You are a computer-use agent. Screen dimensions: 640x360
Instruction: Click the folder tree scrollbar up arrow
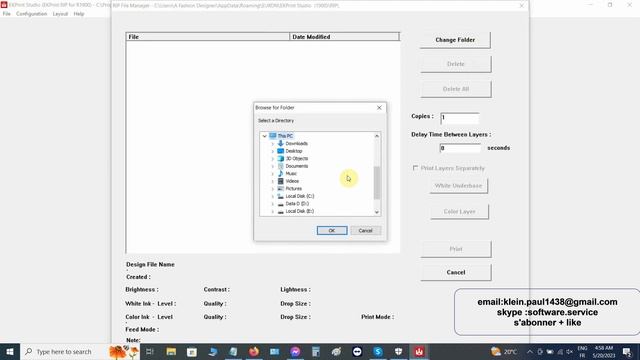[377, 136]
